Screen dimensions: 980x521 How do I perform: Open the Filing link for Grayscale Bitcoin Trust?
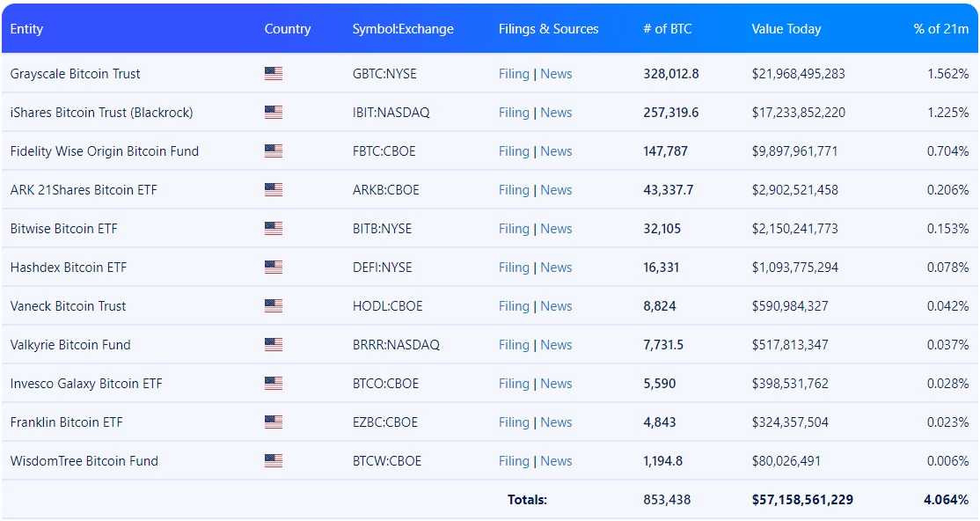pyautogui.click(x=514, y=74)
